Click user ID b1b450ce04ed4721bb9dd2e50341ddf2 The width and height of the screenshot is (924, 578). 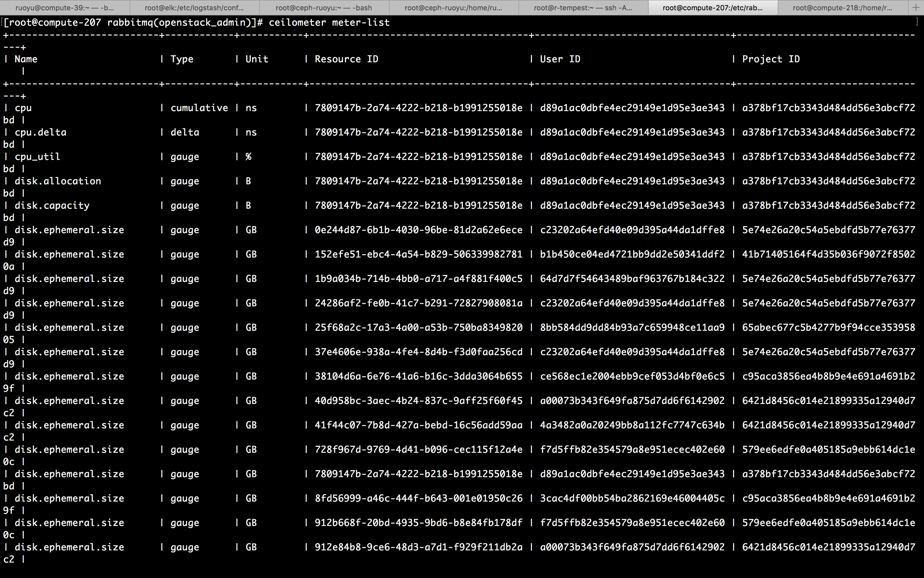tap(632, 255)
